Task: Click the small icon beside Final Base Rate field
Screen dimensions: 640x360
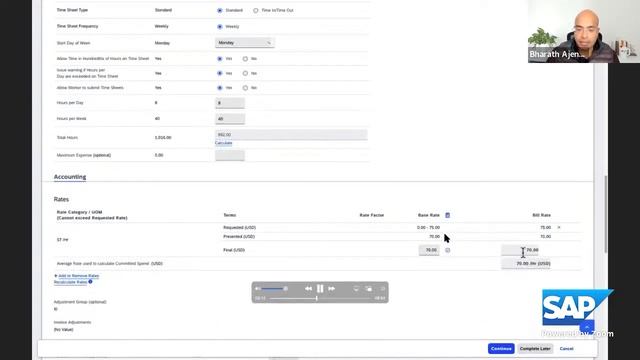Action: [447, 250]
